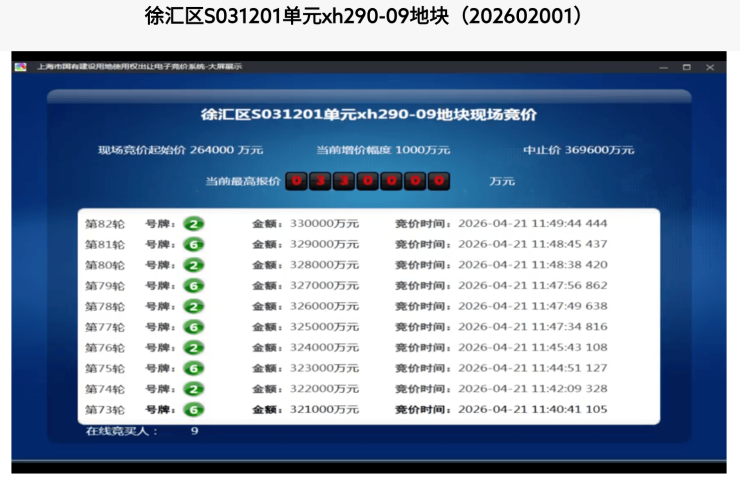Click the green badge in round 73 row

click(x=193, y=409)
